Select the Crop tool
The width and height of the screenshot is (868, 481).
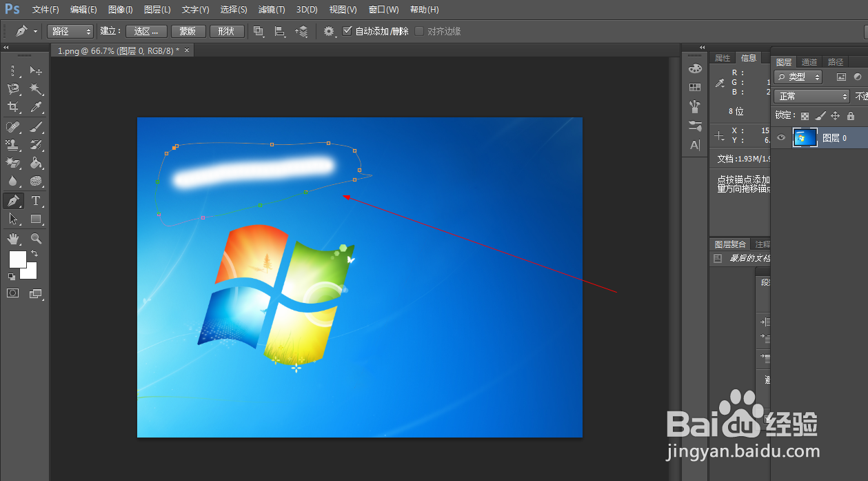point(13,107)
